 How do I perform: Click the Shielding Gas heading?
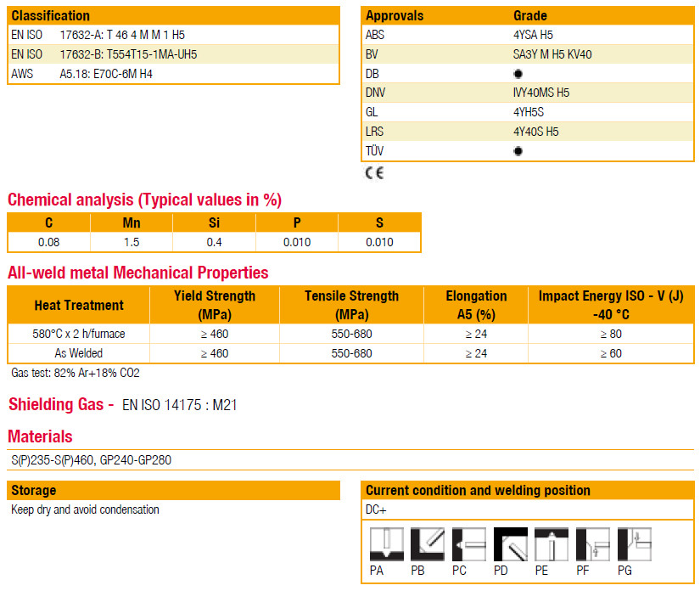tap(60, 405)
